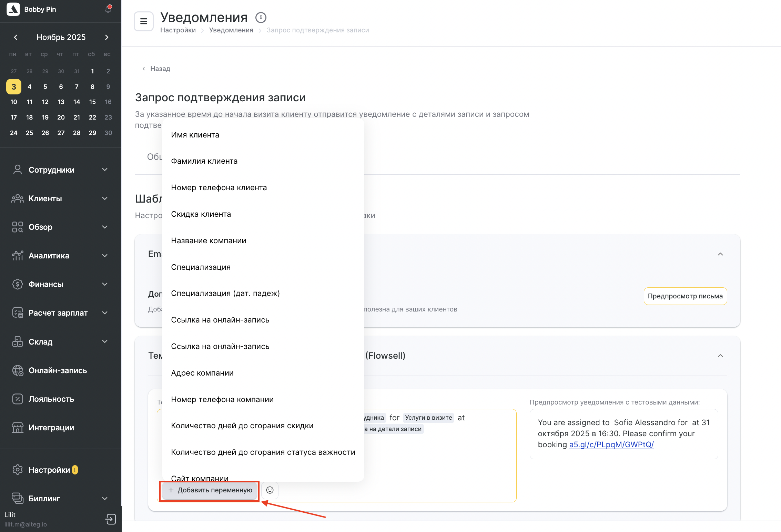
Task: Select Адрес компании variable from list
Action: click(202, 373)
